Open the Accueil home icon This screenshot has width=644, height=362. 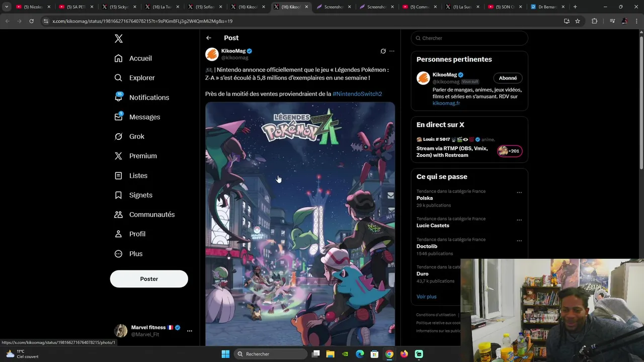[118, 58]
